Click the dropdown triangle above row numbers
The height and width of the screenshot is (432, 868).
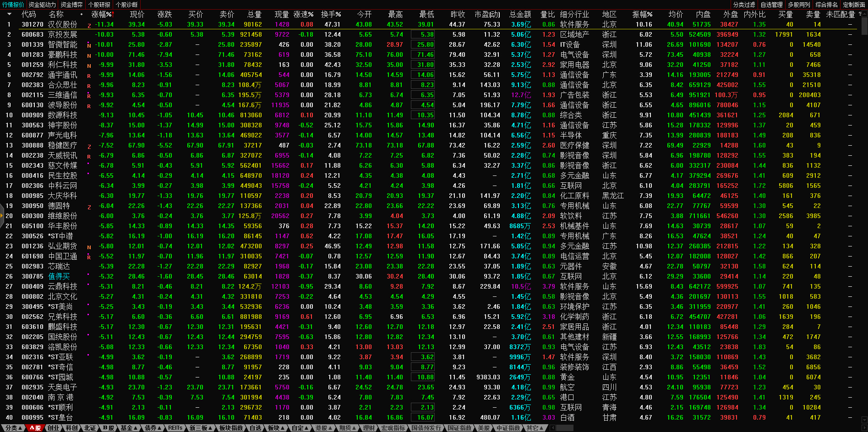pyautogui.click(x=9, y=14)
